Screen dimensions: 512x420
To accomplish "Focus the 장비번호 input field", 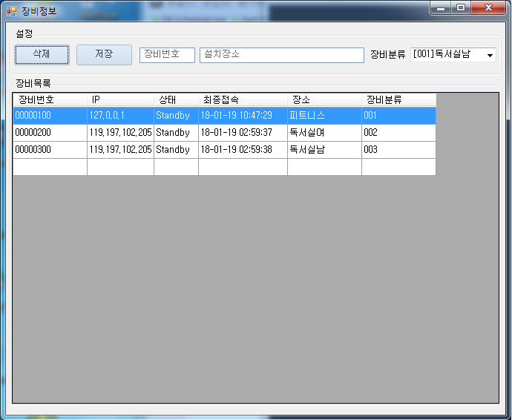I will click(x=167, y=55).
